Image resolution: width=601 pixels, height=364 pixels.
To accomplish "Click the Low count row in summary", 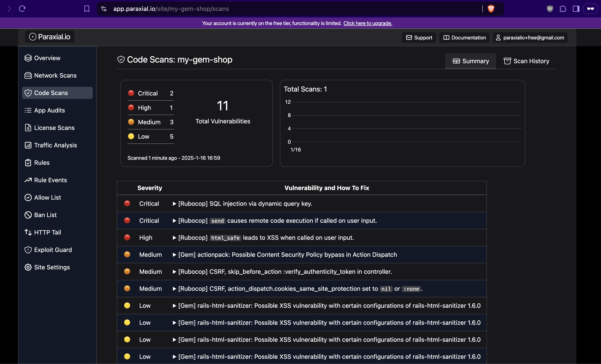I will click(151, 136).
